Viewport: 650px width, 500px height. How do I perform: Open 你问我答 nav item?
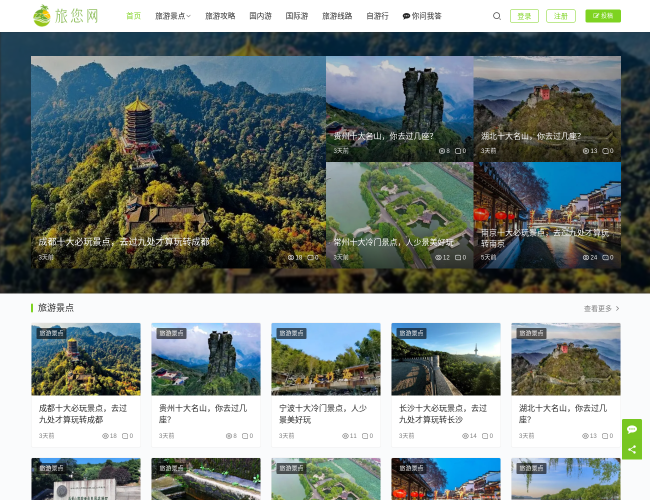422,16
